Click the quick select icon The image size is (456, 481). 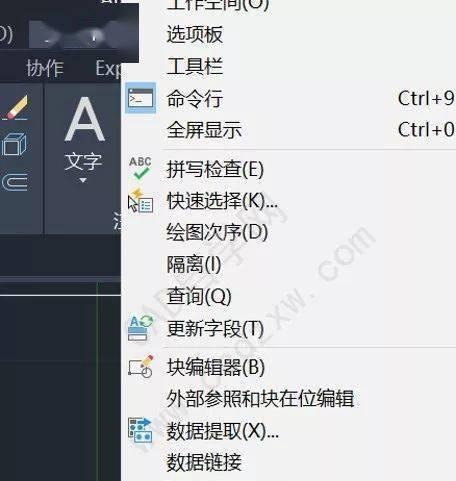(140, 200)
